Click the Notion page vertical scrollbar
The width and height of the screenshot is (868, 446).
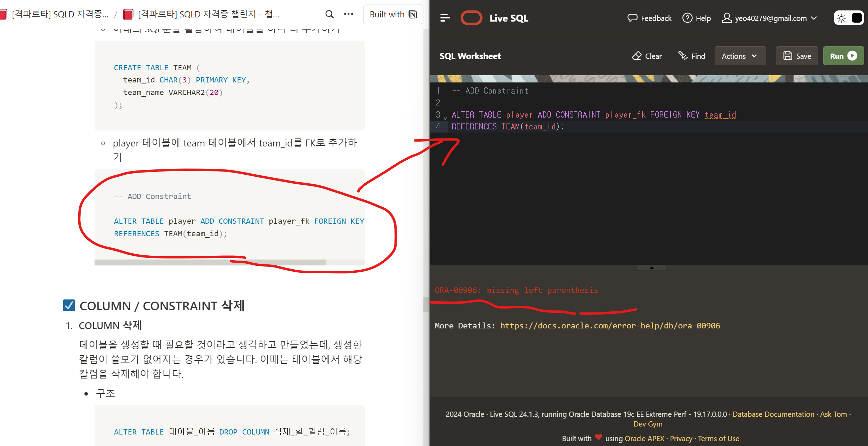pyautogui.click(x=426, y=304)
